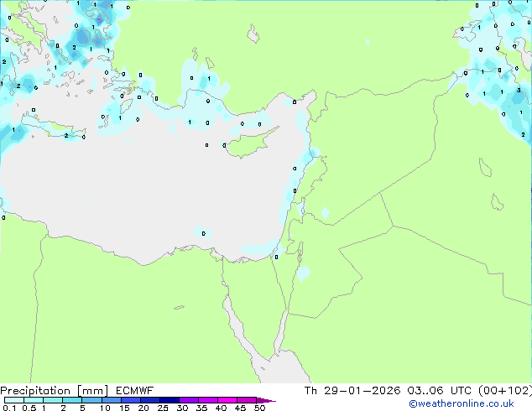
Task: Pick the 30–35 mm legend swatch
Action: click(x=188, y=400)
